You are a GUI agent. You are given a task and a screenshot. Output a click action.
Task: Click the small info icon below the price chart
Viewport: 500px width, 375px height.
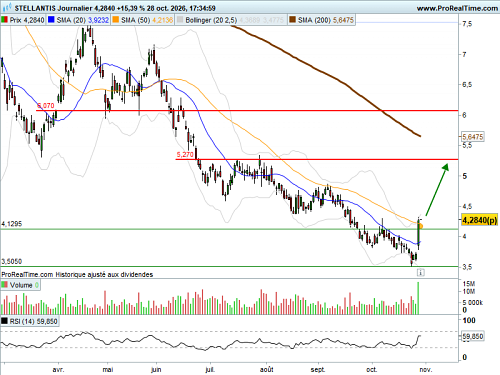pos(421,273)
